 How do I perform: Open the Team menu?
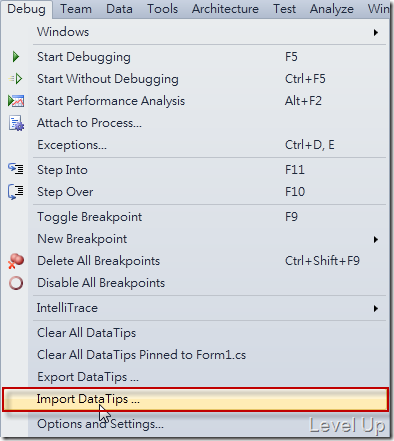pyautogui.click(x=76, y=9)
